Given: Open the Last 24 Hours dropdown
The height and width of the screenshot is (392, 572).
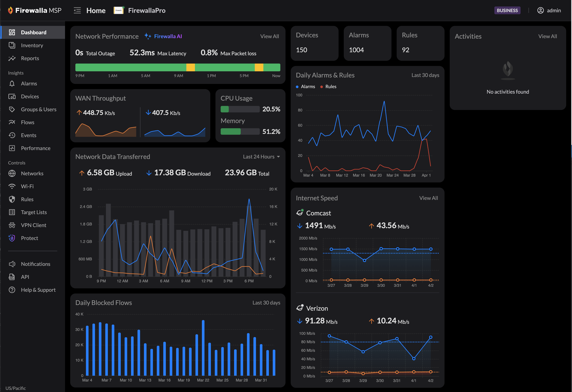Looking at the screenshot, I should point(261,157).
